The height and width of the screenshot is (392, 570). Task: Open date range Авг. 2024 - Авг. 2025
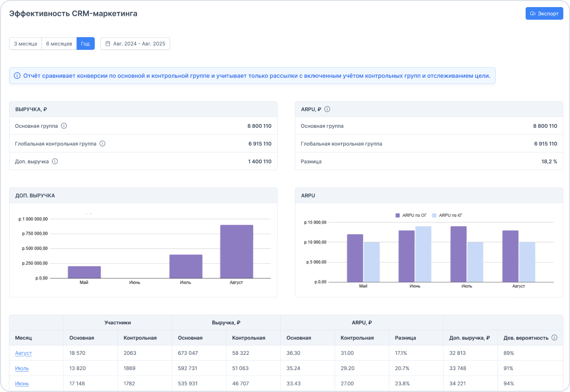[x=139, y=44]
